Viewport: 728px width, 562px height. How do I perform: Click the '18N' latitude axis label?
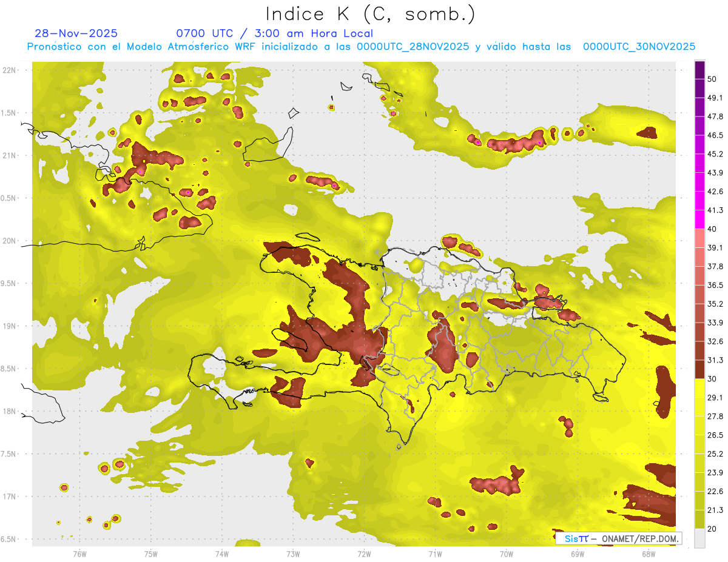pyautogui.click(x=10, y=411)
